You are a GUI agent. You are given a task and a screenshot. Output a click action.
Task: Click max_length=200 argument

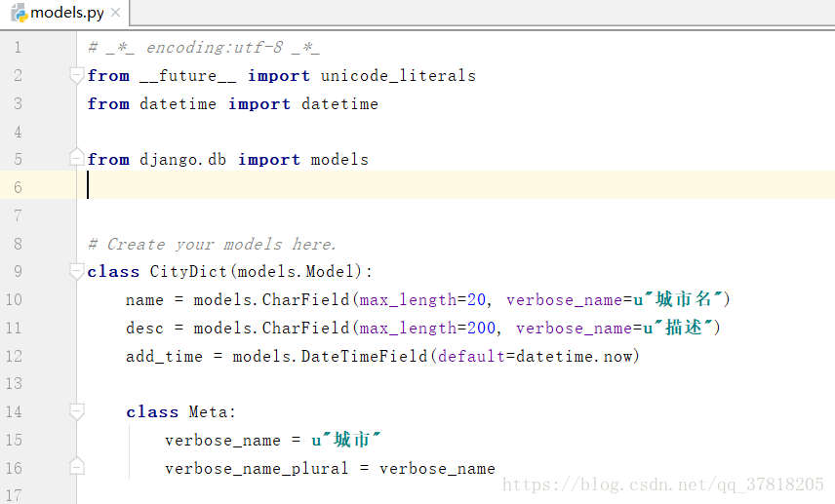pos(427,328)
